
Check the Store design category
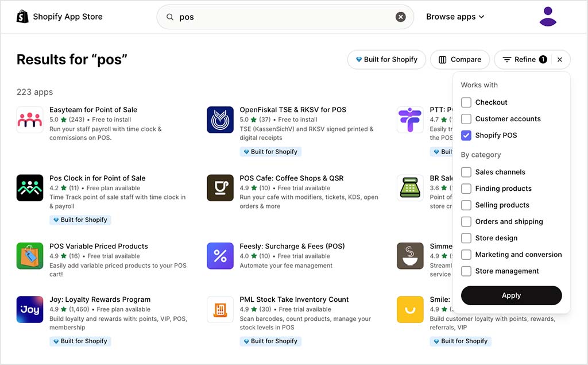click(466, 238)
